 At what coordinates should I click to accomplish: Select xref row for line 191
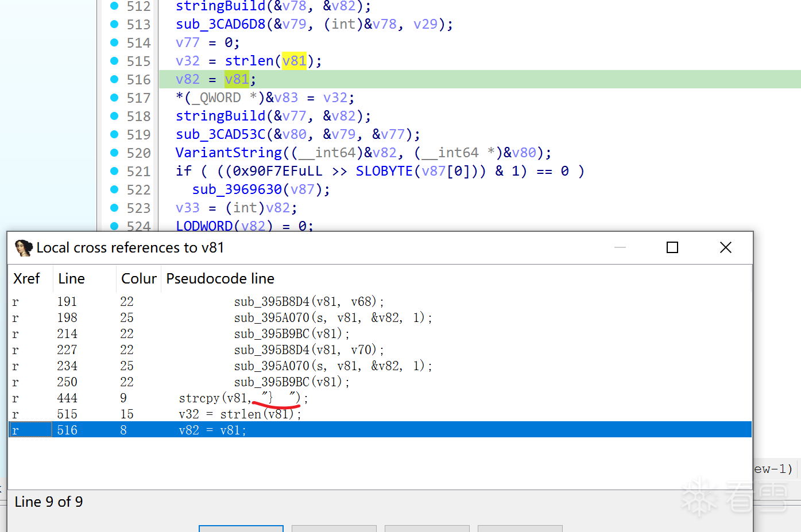[x=380, y=301]
